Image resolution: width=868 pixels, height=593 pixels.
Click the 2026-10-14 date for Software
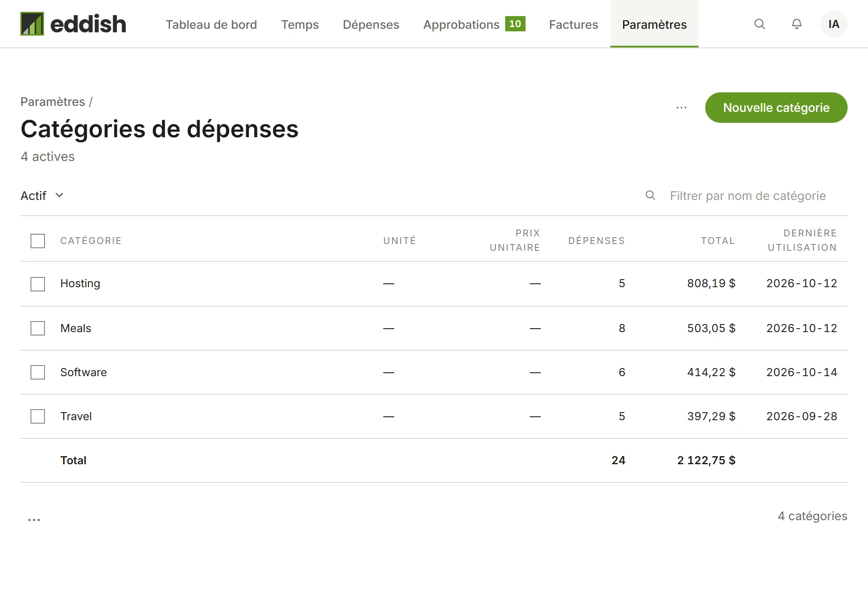tap(802, 372)
